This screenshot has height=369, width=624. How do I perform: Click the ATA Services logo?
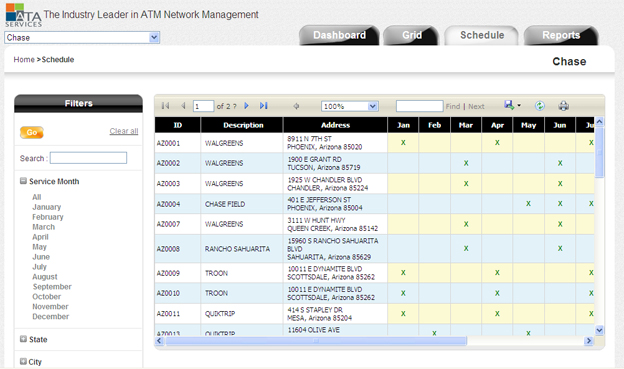click(x=23, y=15)
